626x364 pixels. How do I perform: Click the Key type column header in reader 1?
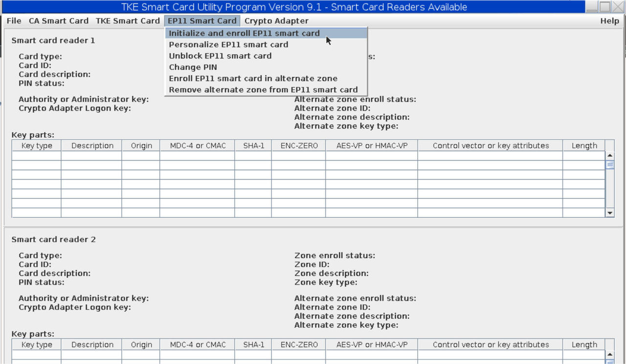(37, 146)
